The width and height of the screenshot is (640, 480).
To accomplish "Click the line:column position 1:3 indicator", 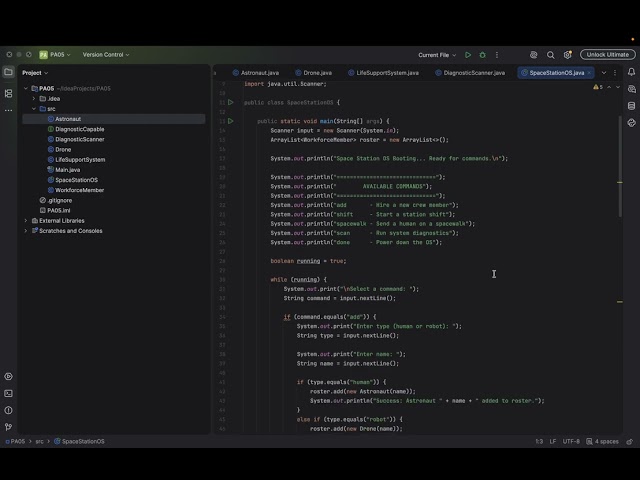I will [539, 442].
